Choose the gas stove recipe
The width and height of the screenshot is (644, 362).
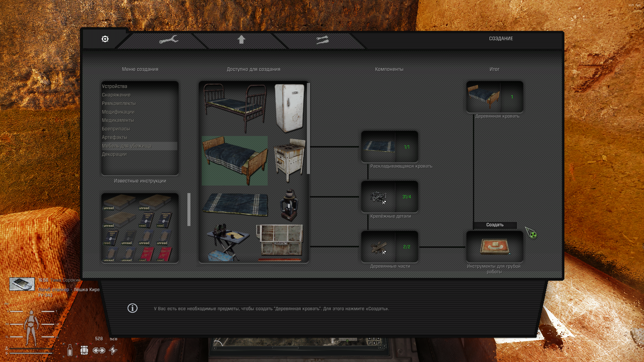[289, 160]
